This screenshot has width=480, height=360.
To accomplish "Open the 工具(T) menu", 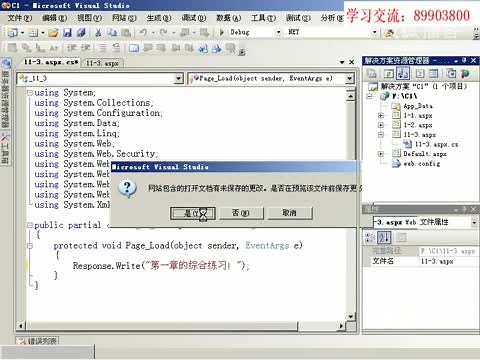I will click(263, 17).
